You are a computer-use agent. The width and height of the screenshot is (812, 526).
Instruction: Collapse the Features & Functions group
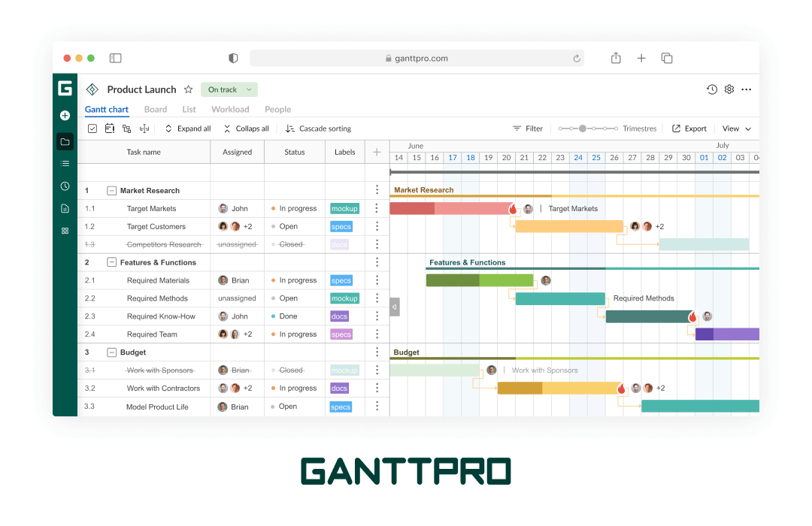click(111, 261)
